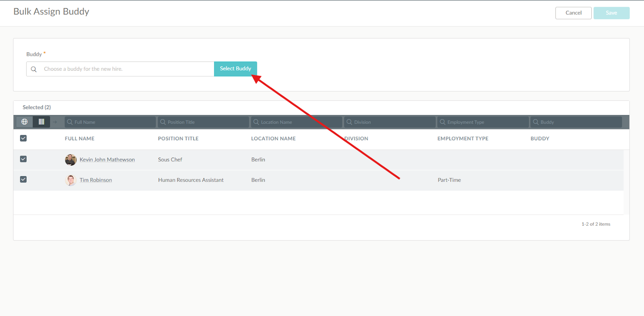Click the globe icon in table toolbar
This screenshot has height=316, width=644.
tap(25, 122)
